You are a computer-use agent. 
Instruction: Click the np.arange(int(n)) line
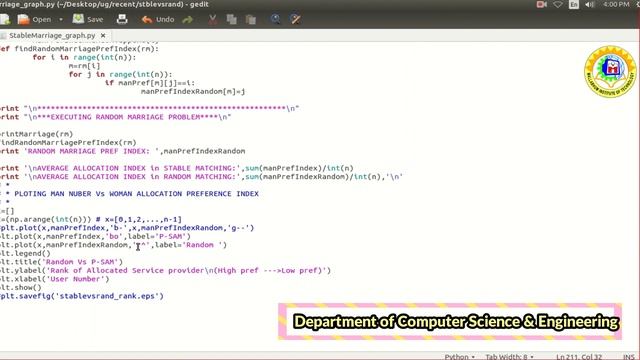(91, 220)
